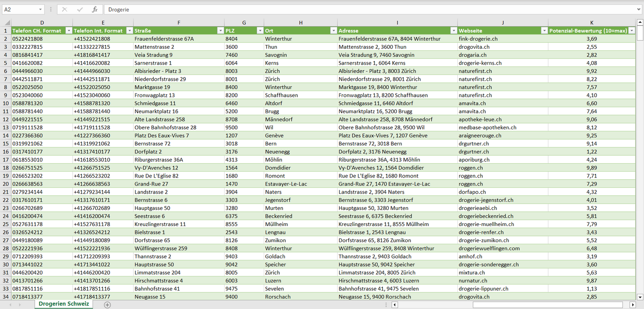Click the Cancel entry X icon
This screenshot has height=309, width=644.
pyautogui.click(x=65, y=9)
